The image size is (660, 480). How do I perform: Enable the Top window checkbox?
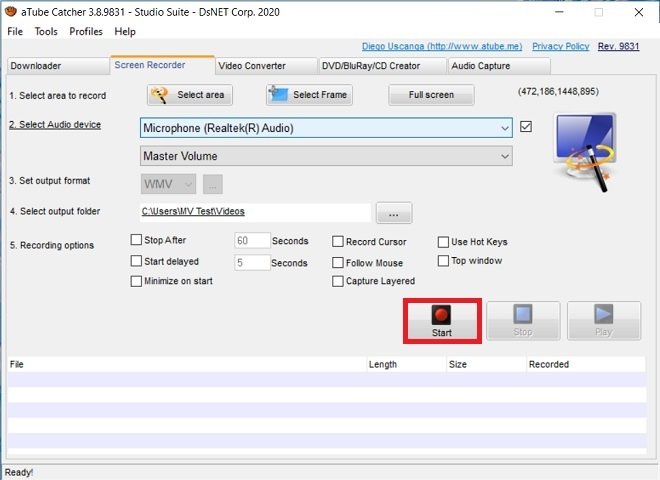point(443,261)
